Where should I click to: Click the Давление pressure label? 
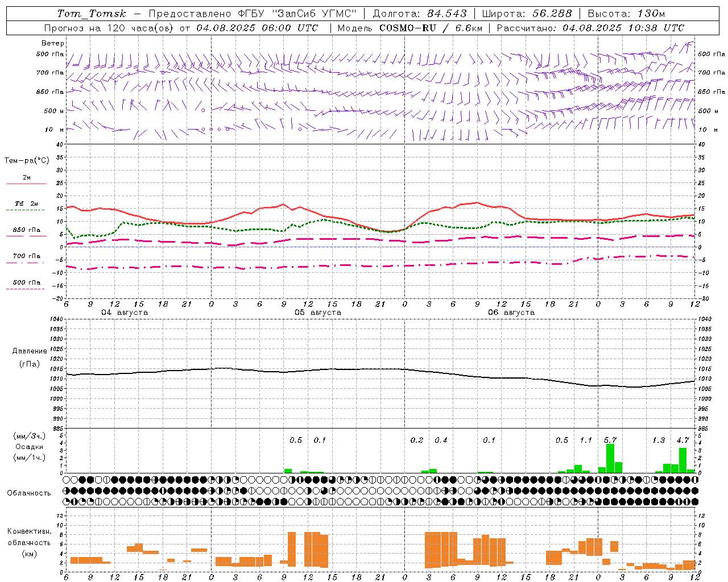pyautogui.click(x=30, y=351)
